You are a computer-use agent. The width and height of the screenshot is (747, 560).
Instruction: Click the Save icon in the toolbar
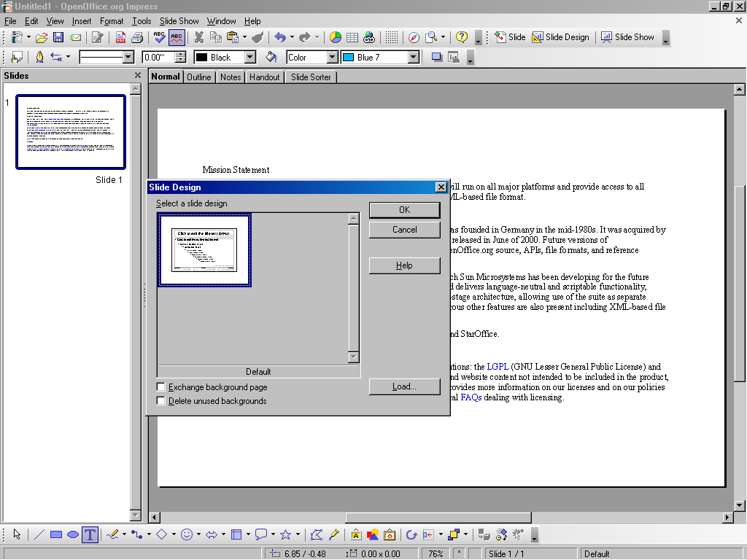(x=58, y=37)
